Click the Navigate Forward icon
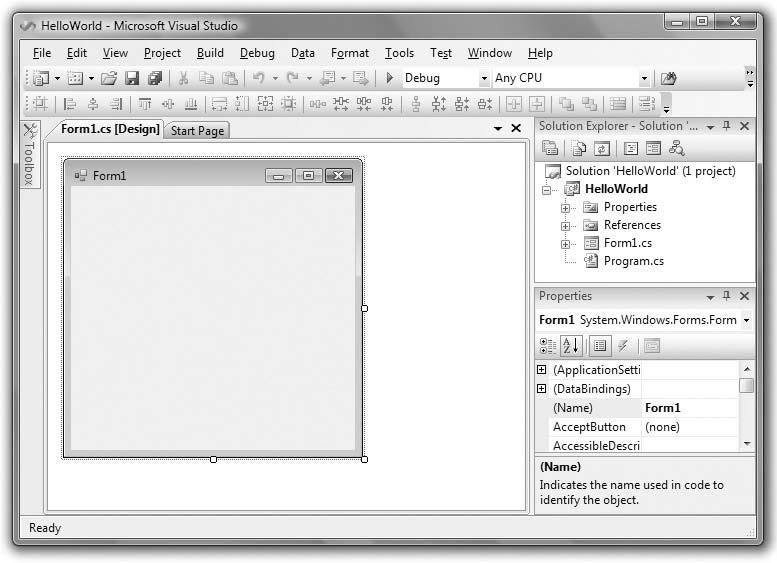This screenshot has width=777, height=563. click(x=360, y=78)
